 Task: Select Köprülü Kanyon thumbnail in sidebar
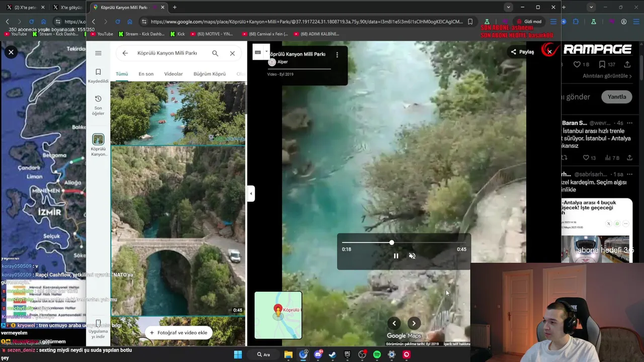(x=98, y=145)
